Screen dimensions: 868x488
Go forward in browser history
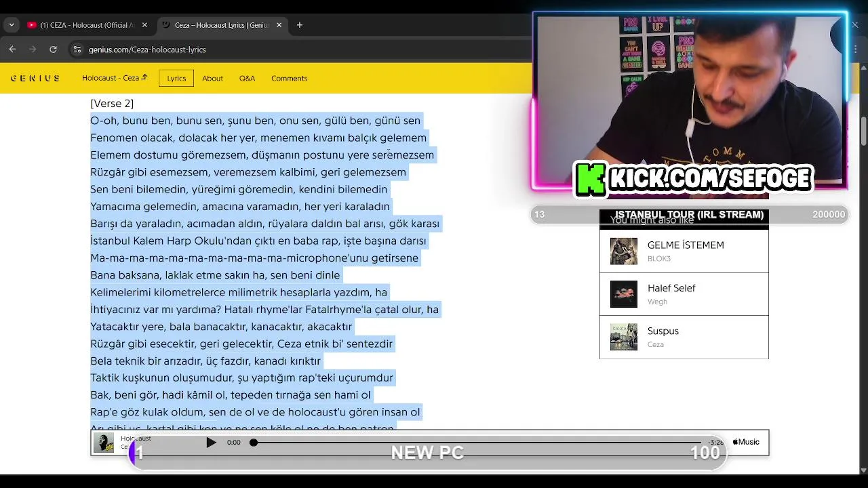pos(33,49)
